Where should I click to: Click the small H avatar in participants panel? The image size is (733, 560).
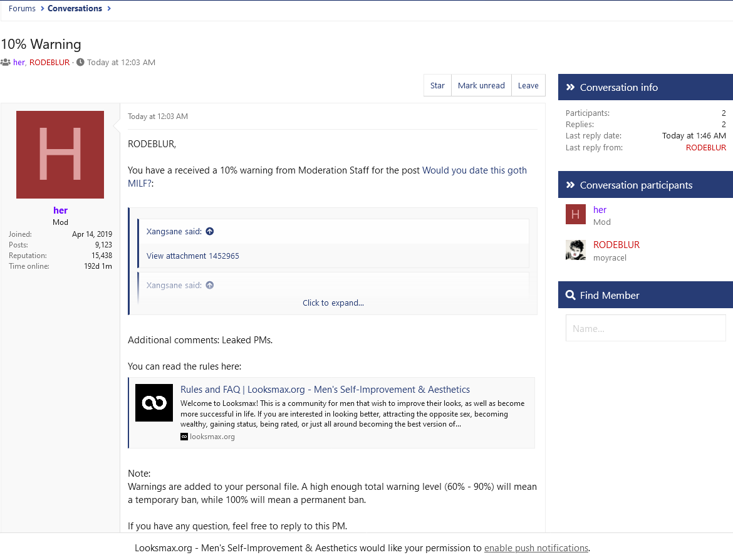click(576, 215)
